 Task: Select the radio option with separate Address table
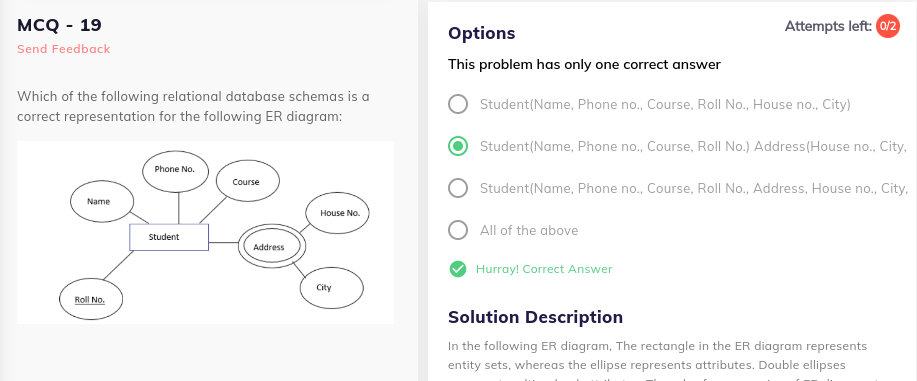point(458,146)
